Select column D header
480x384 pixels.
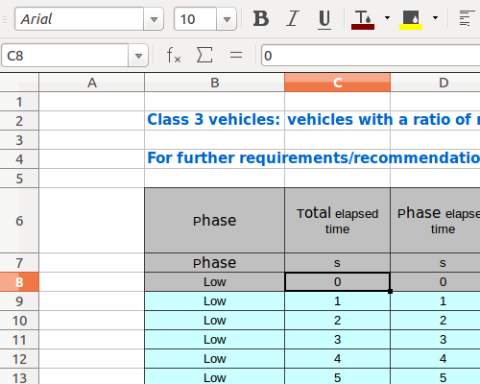point(435,82)
